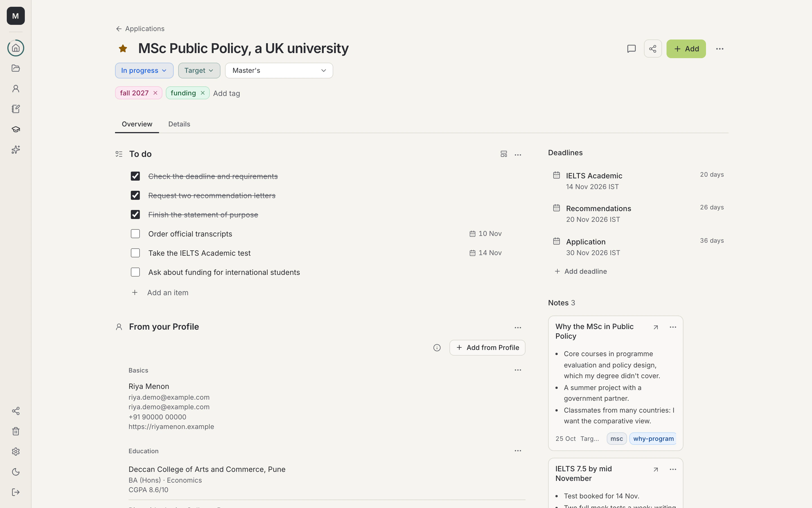Click Add from Profile button
The height and width of the screenshot is (508, 812).
(x=487, y=348)
